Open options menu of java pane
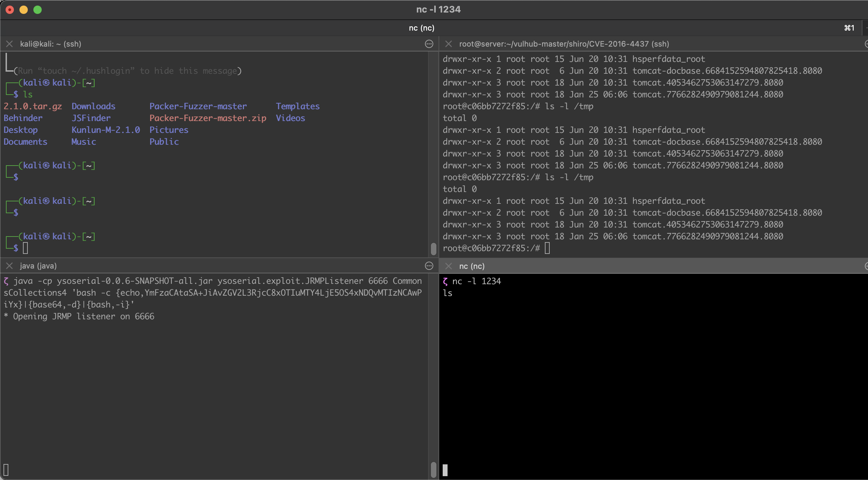 429,266
